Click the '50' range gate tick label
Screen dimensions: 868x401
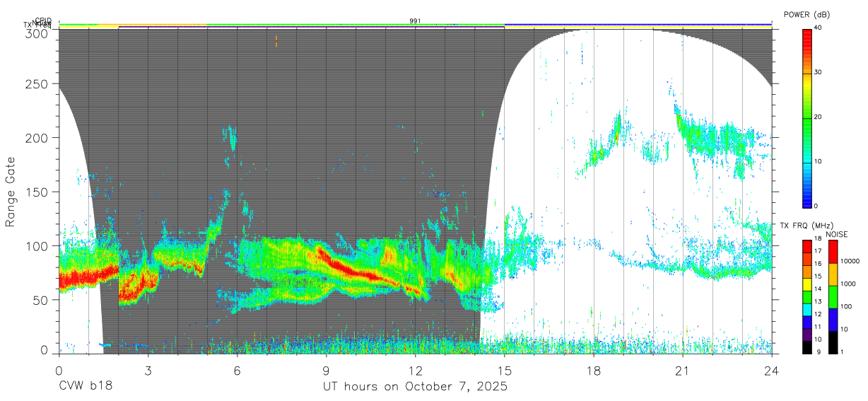pos(40,300)
